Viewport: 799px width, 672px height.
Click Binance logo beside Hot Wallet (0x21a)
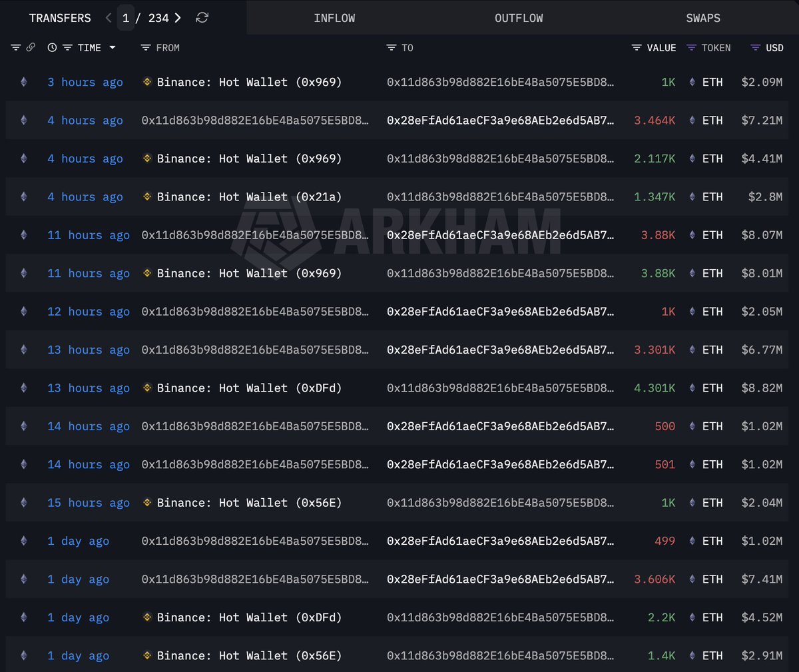147,196
